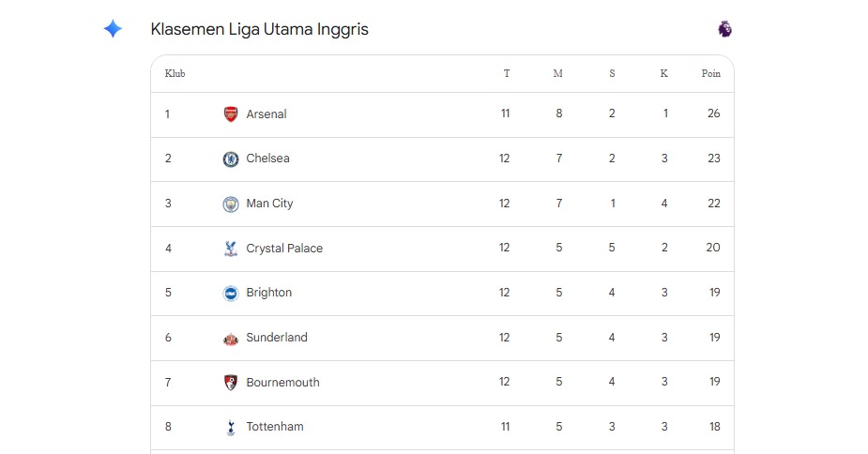The width and height of the screenshot is (868, 454).
Task: Click the Sunderland club crest icon
Action: 231,338
